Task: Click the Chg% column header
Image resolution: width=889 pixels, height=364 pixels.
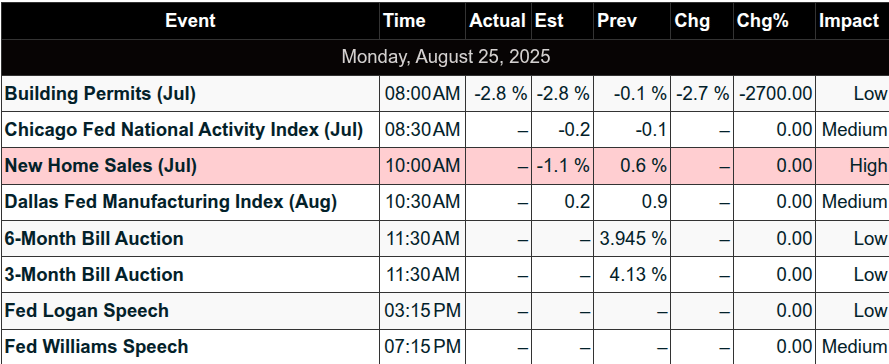Action: (774, 20)
